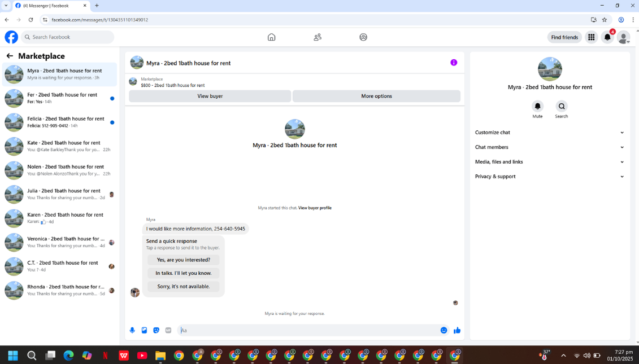Attach a photo using the image icon

pos(144,330)
